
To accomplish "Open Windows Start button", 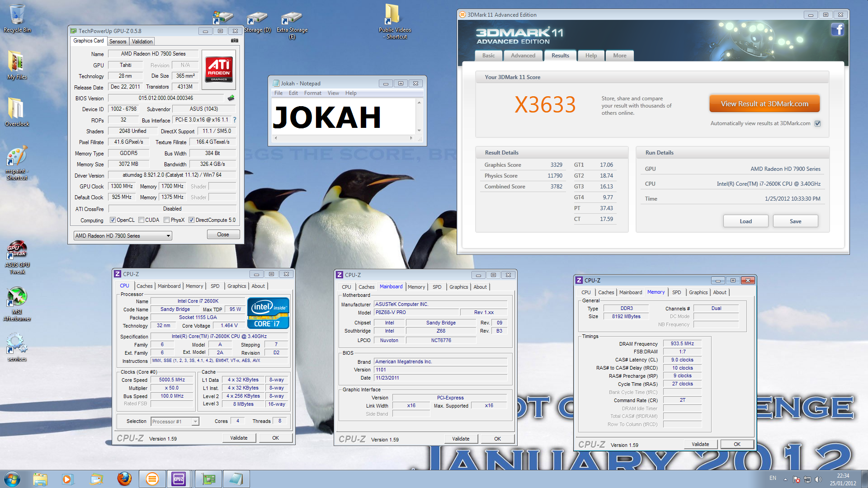I will tap(12, 479).
